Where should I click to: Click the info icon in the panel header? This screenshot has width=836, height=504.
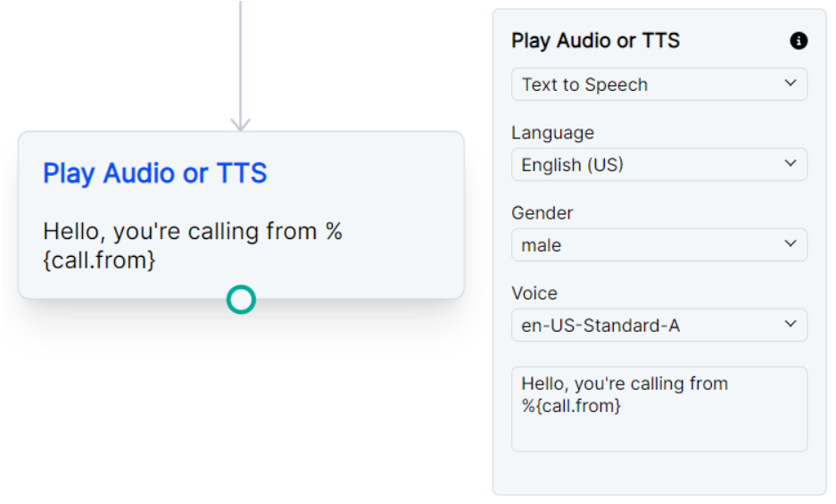click(799, 41)
